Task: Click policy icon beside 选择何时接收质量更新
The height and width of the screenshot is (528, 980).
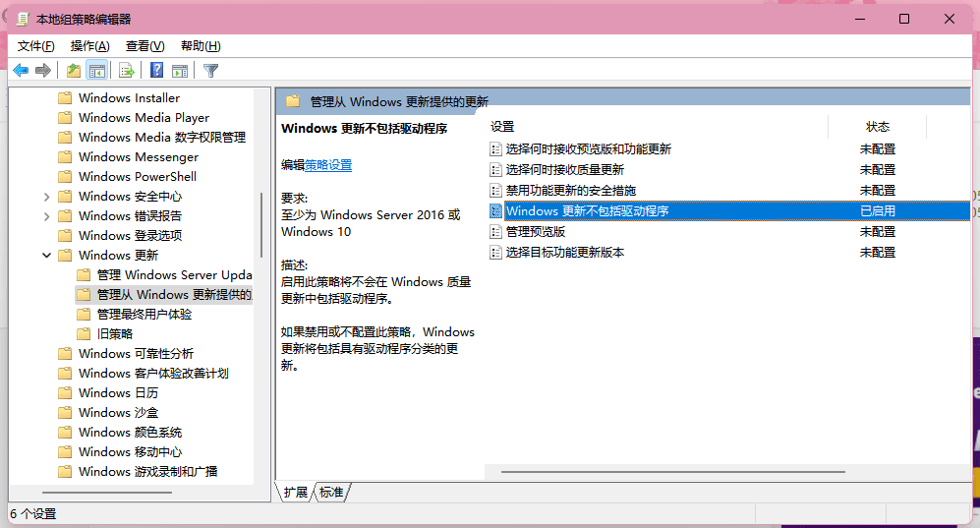Action: [495, 170]
